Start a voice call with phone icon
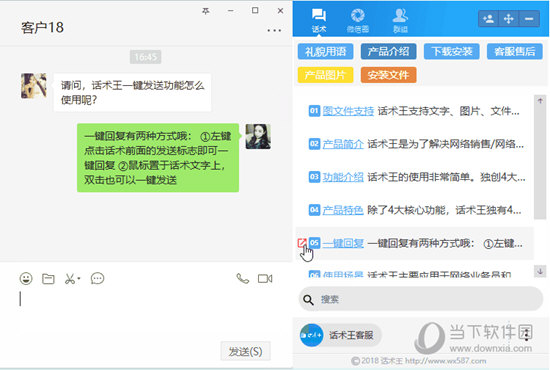 coord(242,278)
